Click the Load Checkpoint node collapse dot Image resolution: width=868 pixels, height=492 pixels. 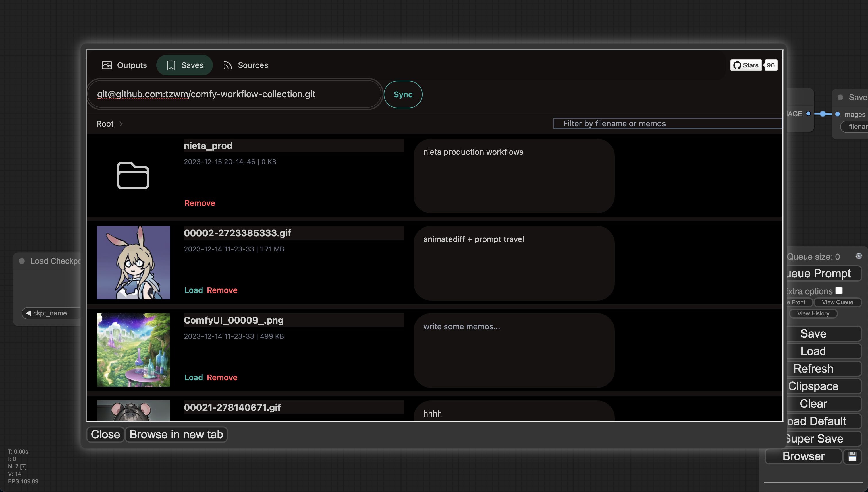pos(22,261)
